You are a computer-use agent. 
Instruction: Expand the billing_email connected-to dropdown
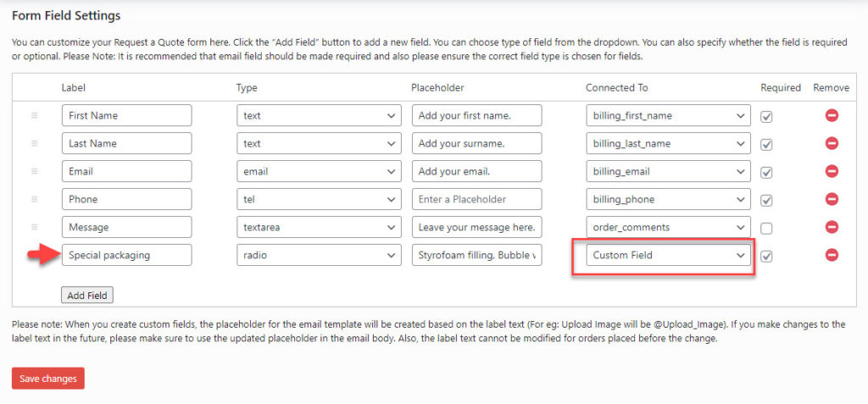pyautogui.click(x=668, y=172)
